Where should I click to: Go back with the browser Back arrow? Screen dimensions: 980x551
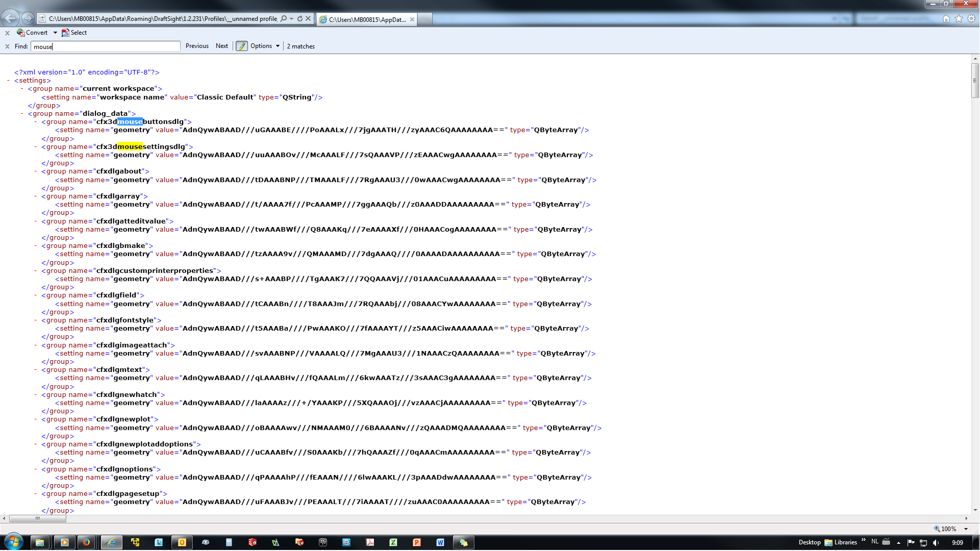[10, 18]
